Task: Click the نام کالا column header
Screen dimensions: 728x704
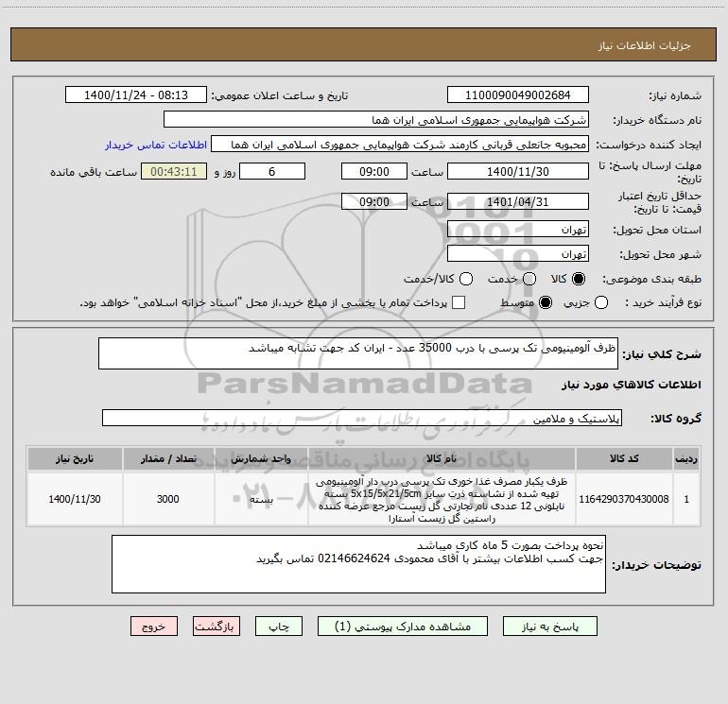Action: 442,458
